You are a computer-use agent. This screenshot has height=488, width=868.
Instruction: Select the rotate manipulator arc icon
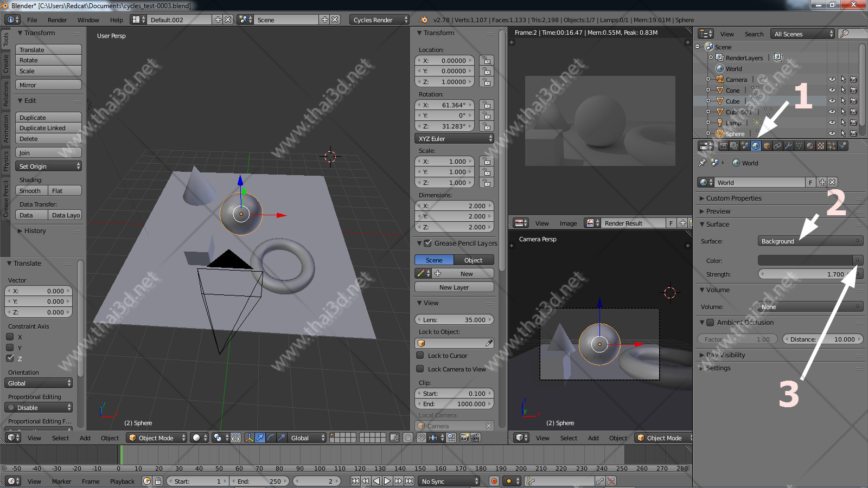271,438
